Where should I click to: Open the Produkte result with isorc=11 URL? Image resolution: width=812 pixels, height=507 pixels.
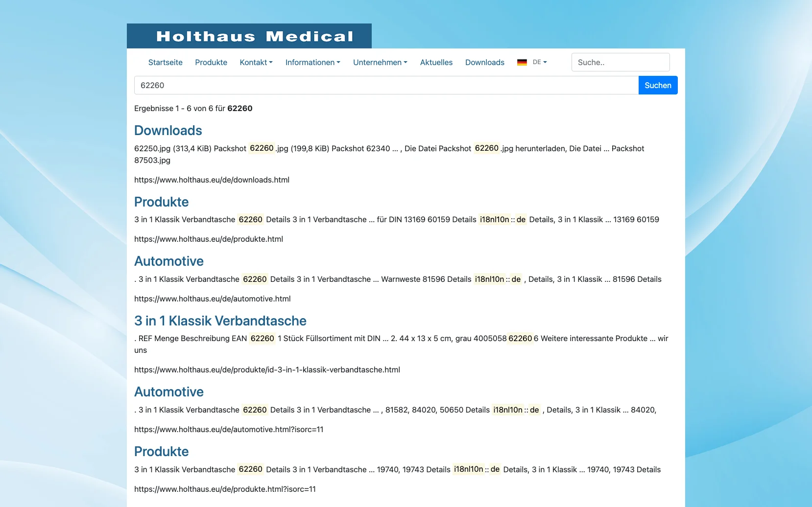click(x=161, y=452)
